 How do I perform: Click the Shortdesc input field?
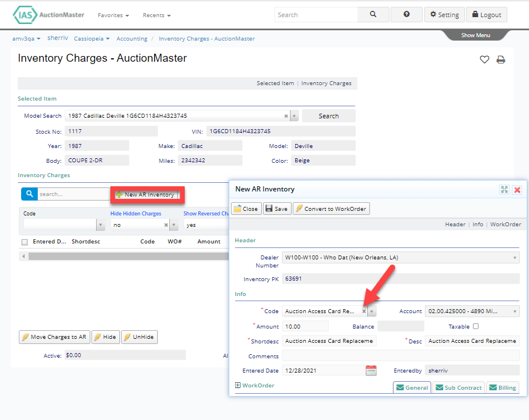pyautogui.click(x=329, y=341)
